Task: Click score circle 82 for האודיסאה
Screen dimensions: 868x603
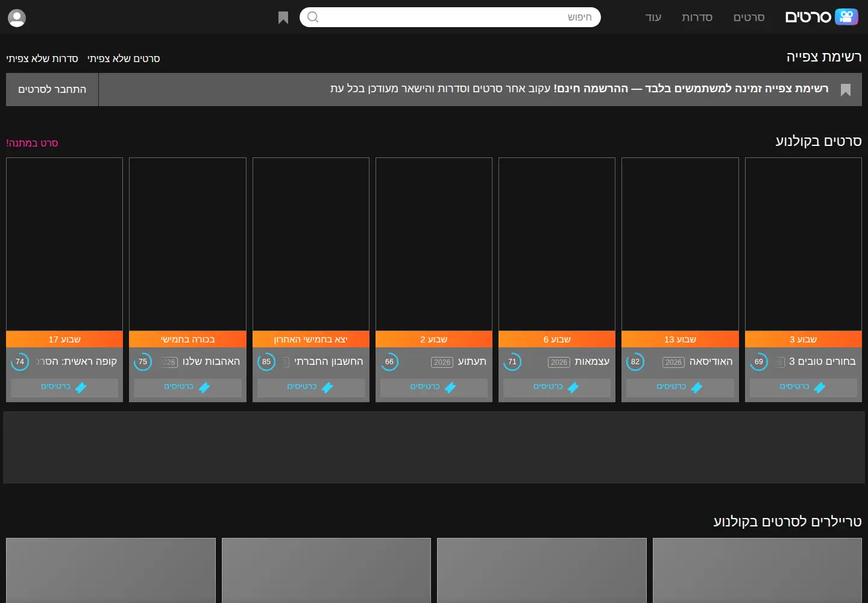Action: (x=635, y=362)
